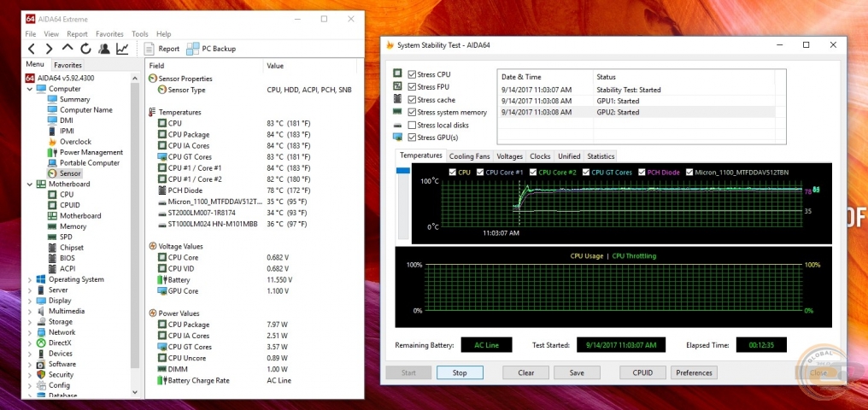The height and width of the screenshot is (410, 868).
Task: Open the Power Management page
Action: (x=91, y=152)
